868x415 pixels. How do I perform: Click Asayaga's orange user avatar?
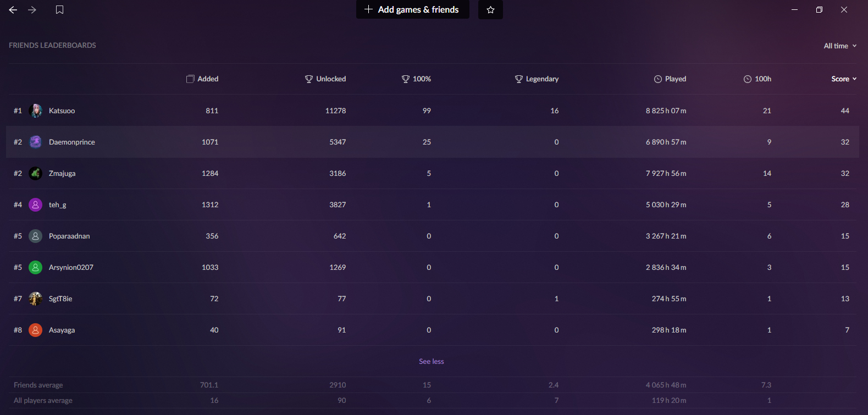pyautogui.click(x=35, y=330)
